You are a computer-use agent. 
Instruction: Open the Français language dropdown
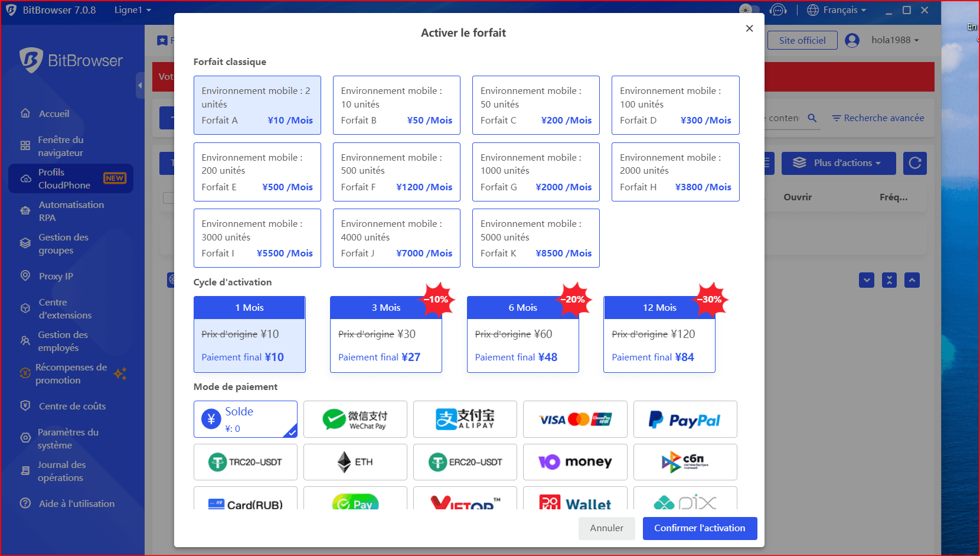[837, 10]
